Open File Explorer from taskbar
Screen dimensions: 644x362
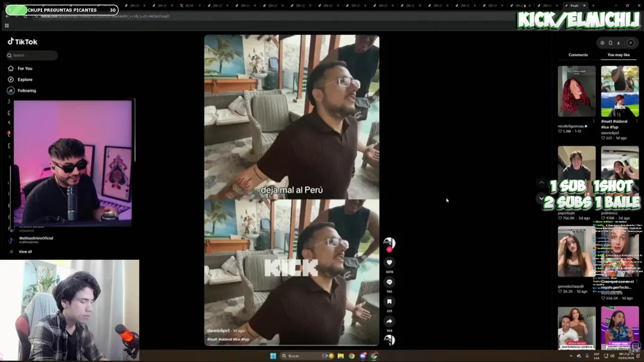click(x=341, y=356)
